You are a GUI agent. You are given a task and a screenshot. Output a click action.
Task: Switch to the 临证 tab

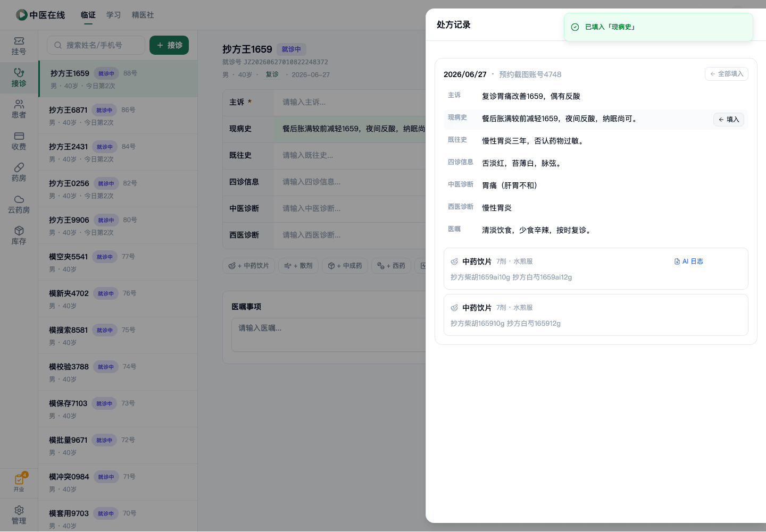(88, 15)
